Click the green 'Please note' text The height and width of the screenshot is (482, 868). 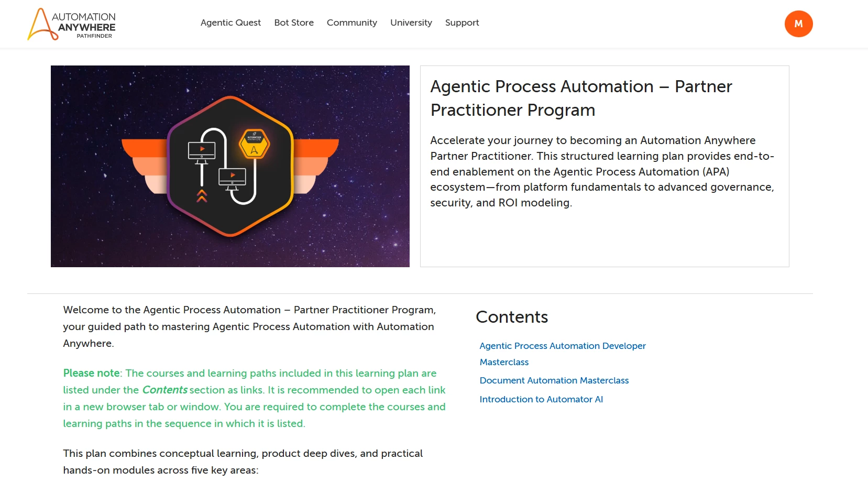(x=92, y=373)
